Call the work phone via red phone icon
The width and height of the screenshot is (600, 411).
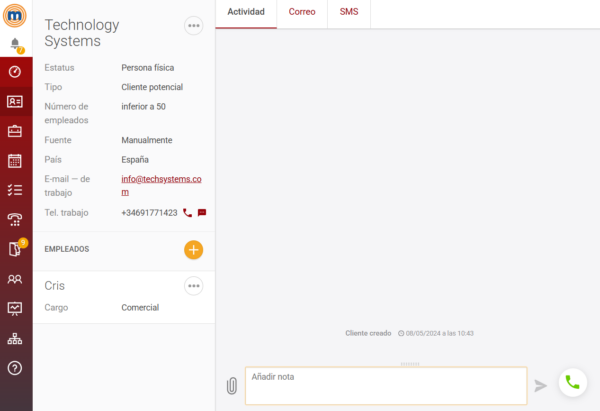[187, 213]
